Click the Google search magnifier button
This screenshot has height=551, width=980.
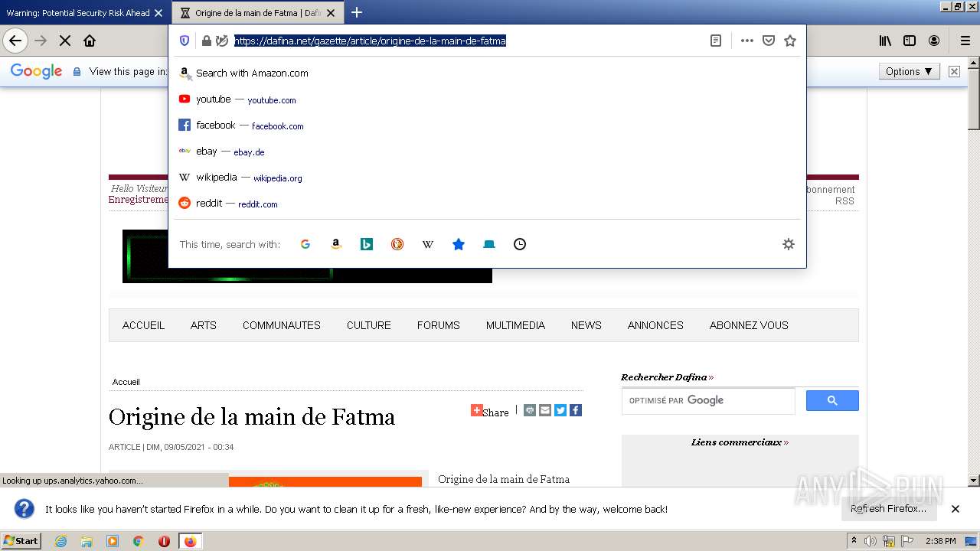(832, 400)
